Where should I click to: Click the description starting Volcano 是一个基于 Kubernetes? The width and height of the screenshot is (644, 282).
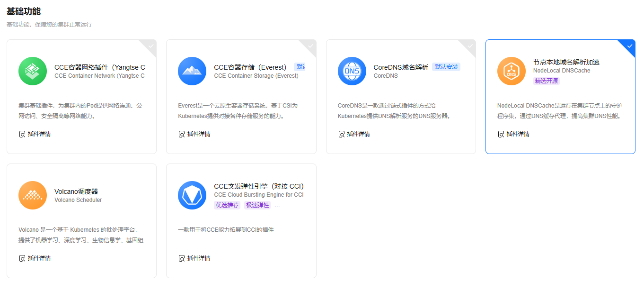[x=81, y=235]
